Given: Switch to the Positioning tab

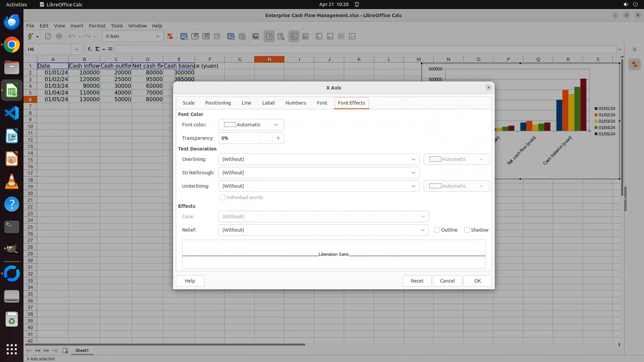Looking at the screenshot, I should tap(218, 103).
